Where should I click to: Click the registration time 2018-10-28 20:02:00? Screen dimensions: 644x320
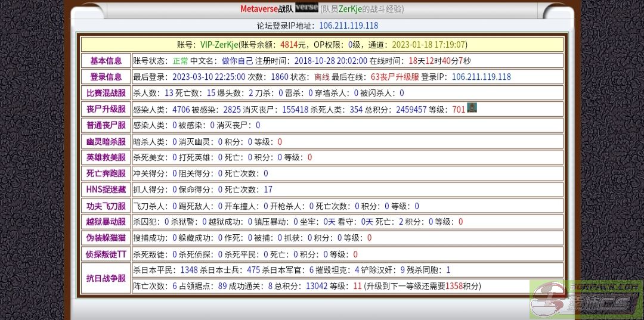(330, 61)
